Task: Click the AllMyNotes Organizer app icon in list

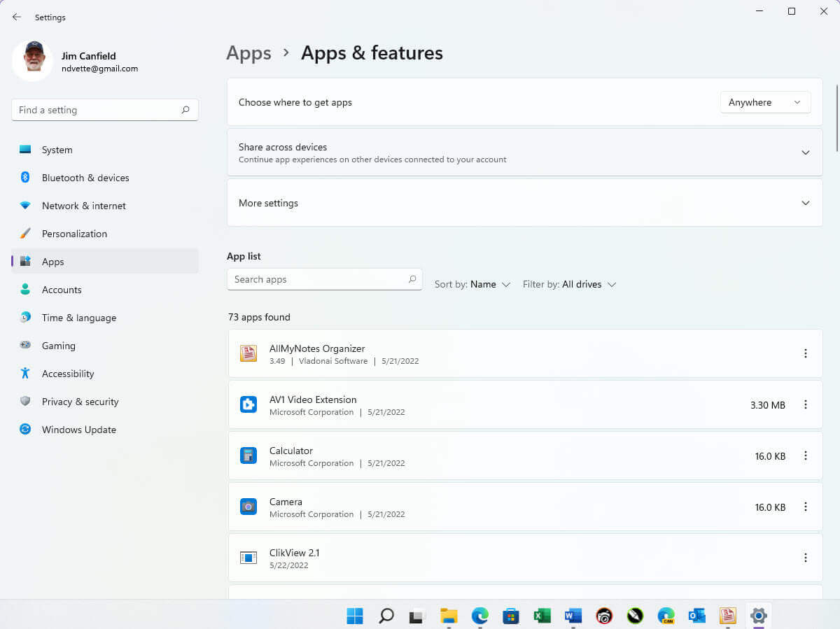Action: click(x=248, y=353)
